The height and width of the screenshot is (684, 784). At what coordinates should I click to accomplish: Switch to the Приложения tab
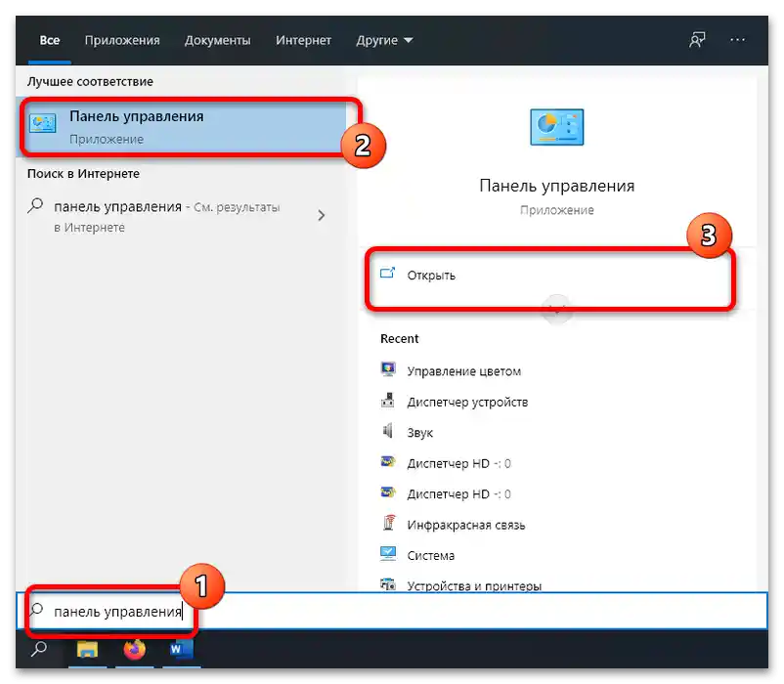click(x=121, y=40)
